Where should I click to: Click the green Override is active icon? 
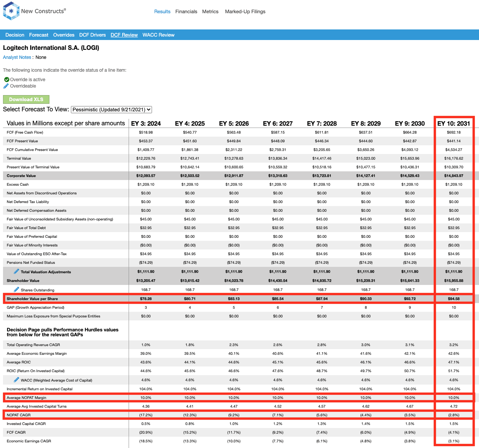(6, 80)
